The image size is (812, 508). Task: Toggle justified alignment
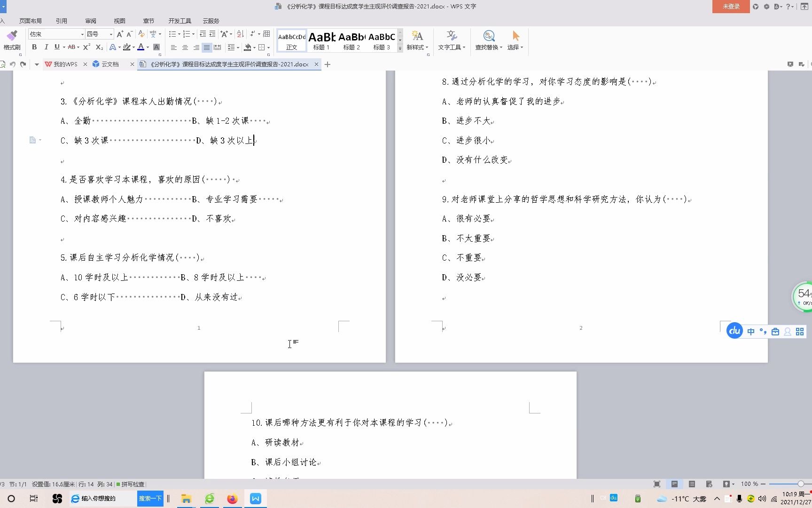206,47
